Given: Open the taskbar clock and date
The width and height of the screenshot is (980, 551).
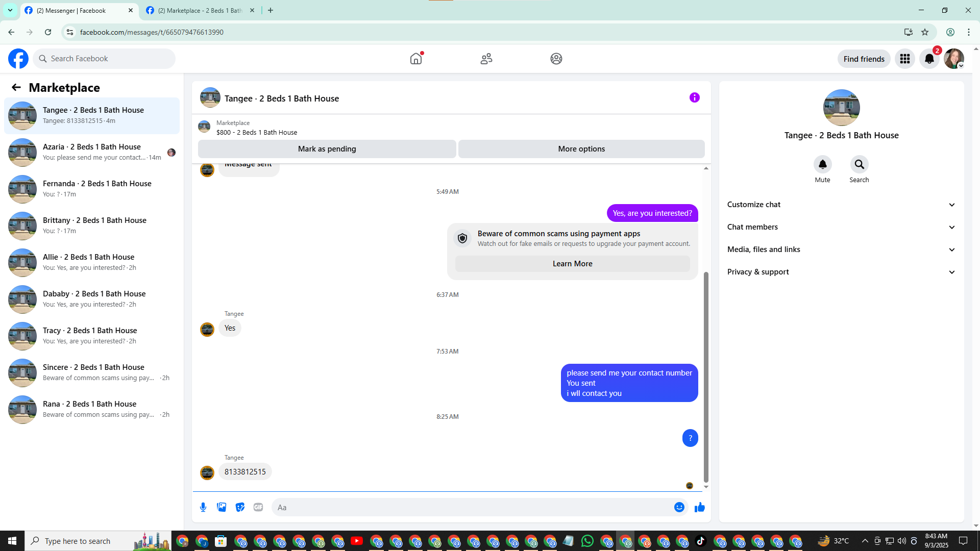Looking at the screenshot, I should tap(937, 541).
